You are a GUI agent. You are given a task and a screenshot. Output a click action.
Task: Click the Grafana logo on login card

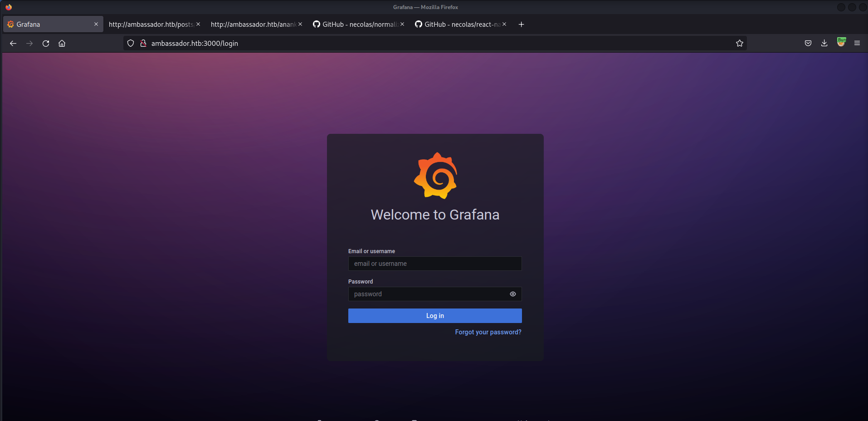click(435, 176)
